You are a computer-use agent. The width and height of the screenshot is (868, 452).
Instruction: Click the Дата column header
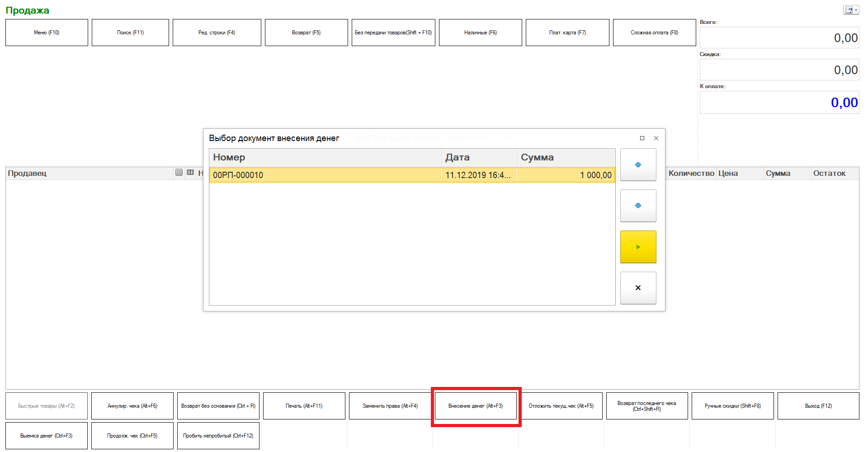[x=478, y=158]
